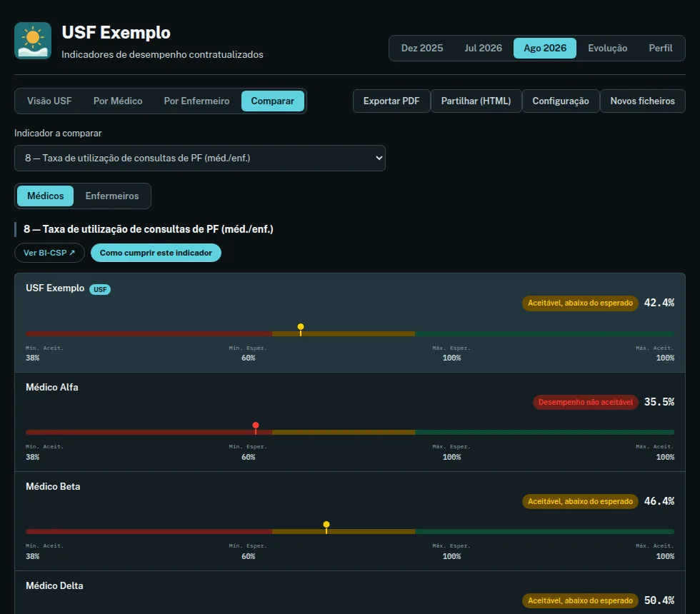Screen dimensions: 700x614
Task: Click the 42.4% value for USF Exemplo
Action: (659, 303)
